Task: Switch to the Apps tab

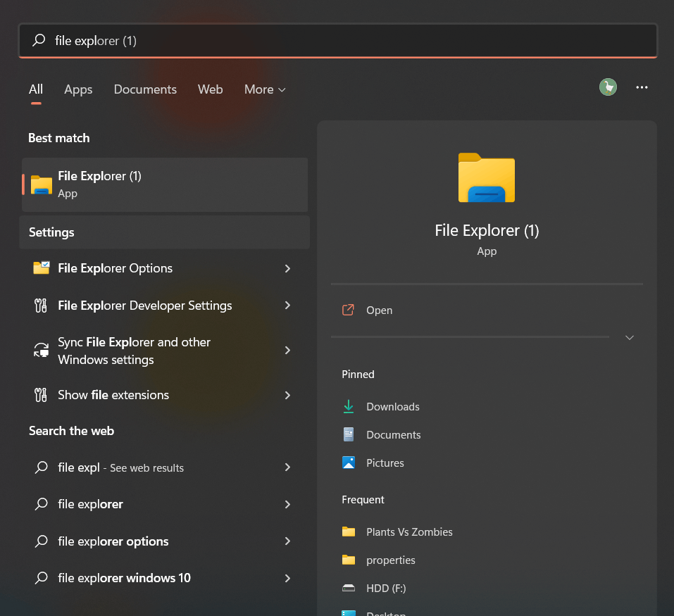Action: coord(78,89)
